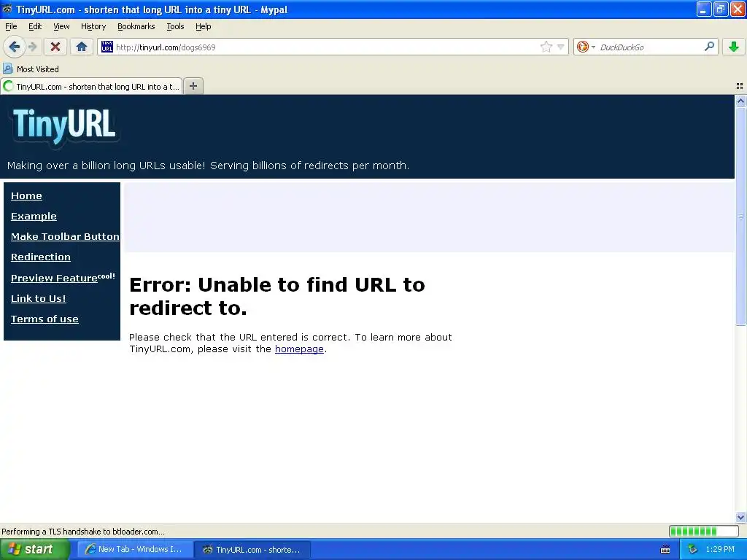Click the page scrollbar down arrow
Viewport: 747px width, 560px height.
pyautogui.click(x=740, y=517)
